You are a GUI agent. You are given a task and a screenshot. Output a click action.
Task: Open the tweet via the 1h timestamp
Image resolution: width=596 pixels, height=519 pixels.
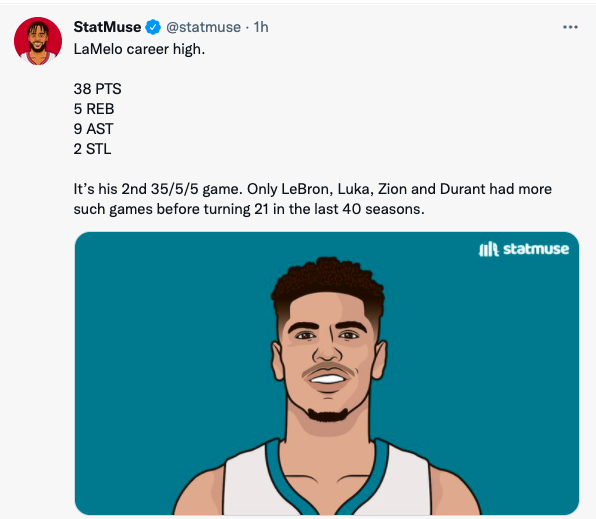[x=261, y=27]
